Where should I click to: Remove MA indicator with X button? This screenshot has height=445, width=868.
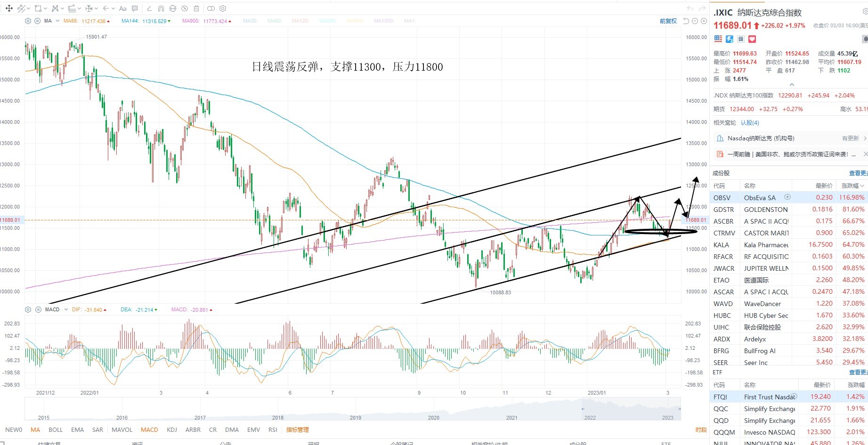tap(38, 21)
